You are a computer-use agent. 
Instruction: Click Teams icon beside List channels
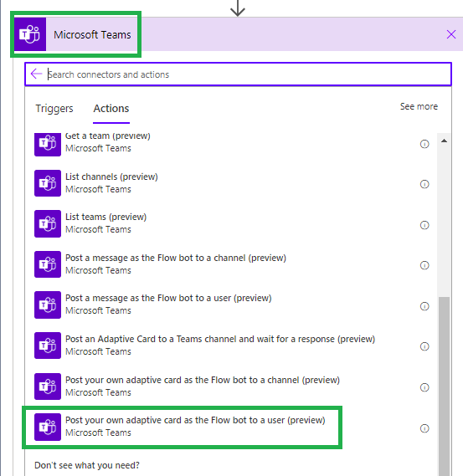pos(48,183)
